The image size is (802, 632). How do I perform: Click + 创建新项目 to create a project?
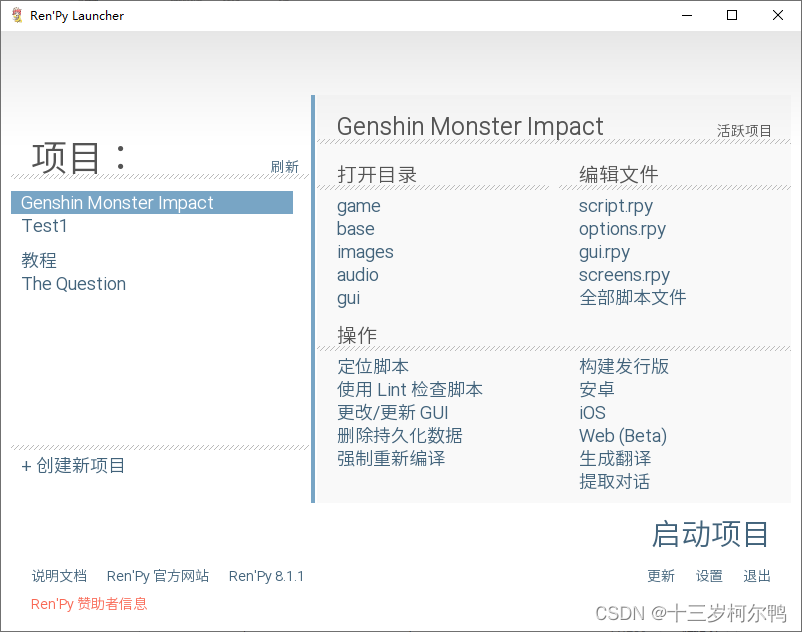(73, 465)
